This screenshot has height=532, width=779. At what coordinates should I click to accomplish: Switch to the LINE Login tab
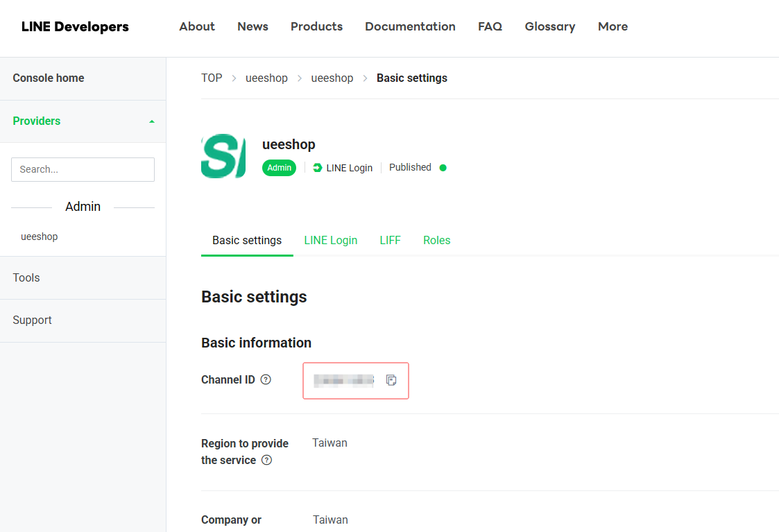point(330,240)
